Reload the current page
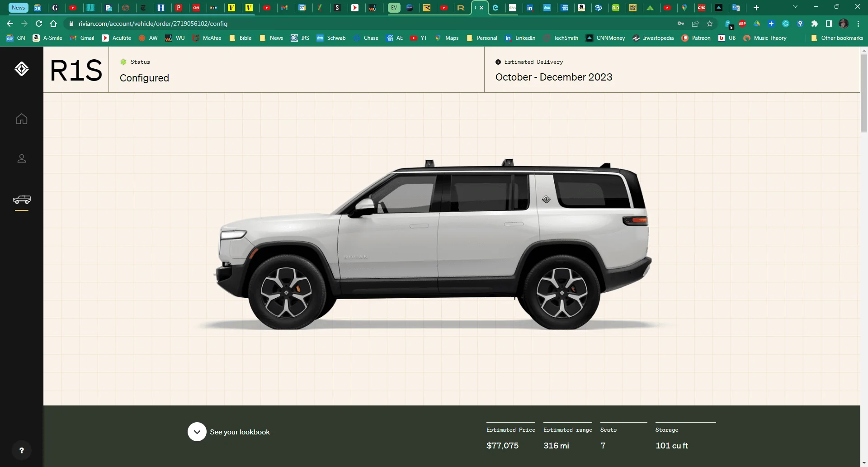The height and width of the screenshot is (467, 868). click(39, 24)
